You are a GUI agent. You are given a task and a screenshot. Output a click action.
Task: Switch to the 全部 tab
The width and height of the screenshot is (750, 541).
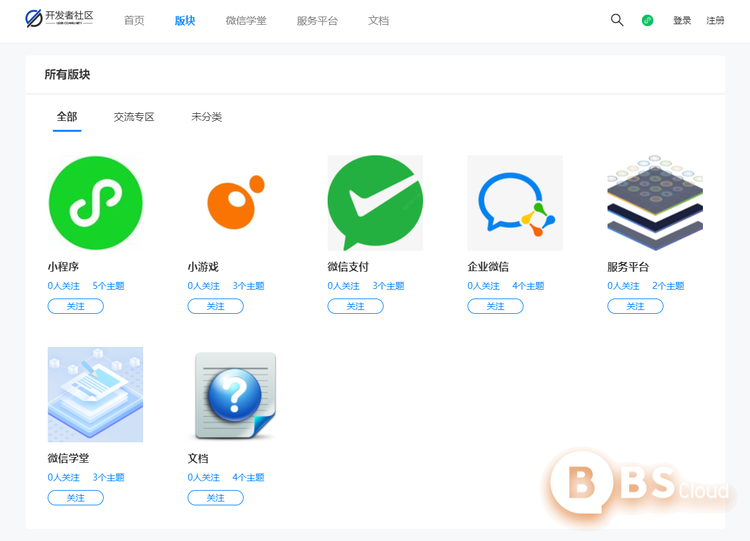click(67, 117)
